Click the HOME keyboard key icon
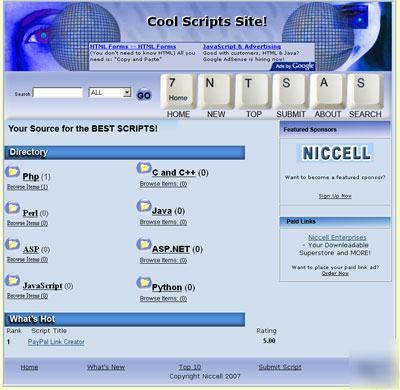400x390 pixels. [x=178, y=91]
